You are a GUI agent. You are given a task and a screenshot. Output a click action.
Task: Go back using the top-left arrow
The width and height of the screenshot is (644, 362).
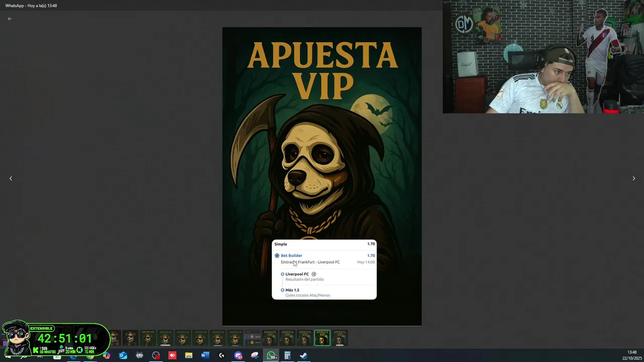[x=10, y=19]
